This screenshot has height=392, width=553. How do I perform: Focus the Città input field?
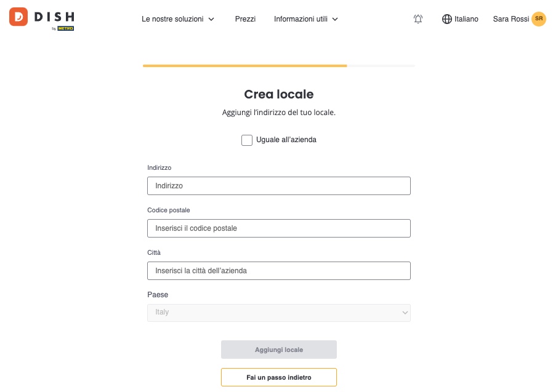coord(278,271)
